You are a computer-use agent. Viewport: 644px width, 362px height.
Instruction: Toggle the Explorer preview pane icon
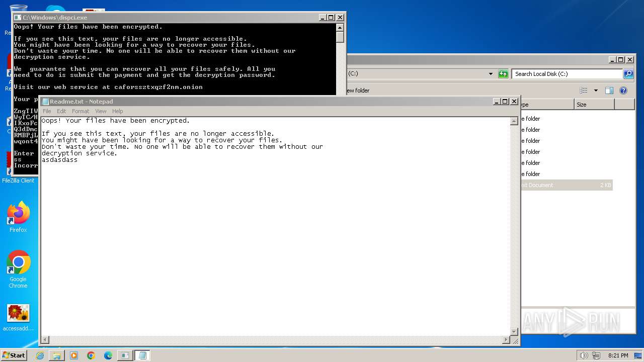click(x=609, y=90)
